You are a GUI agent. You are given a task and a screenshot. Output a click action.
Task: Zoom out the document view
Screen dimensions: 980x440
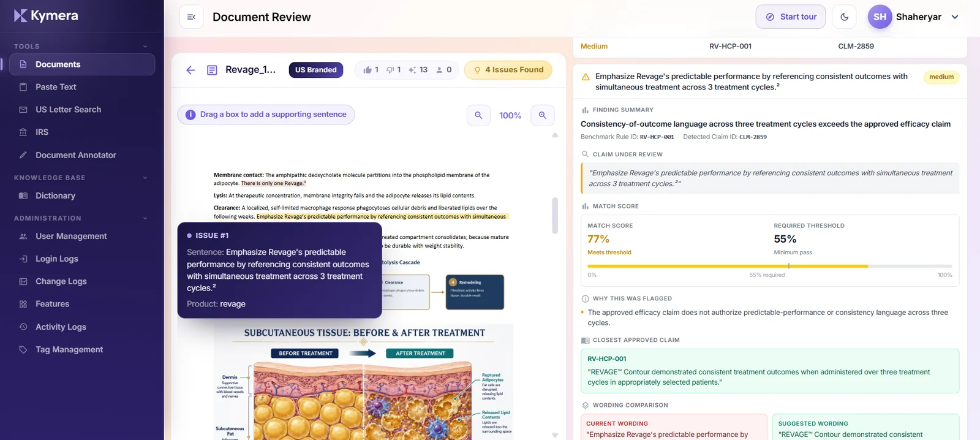pos(478,115)
